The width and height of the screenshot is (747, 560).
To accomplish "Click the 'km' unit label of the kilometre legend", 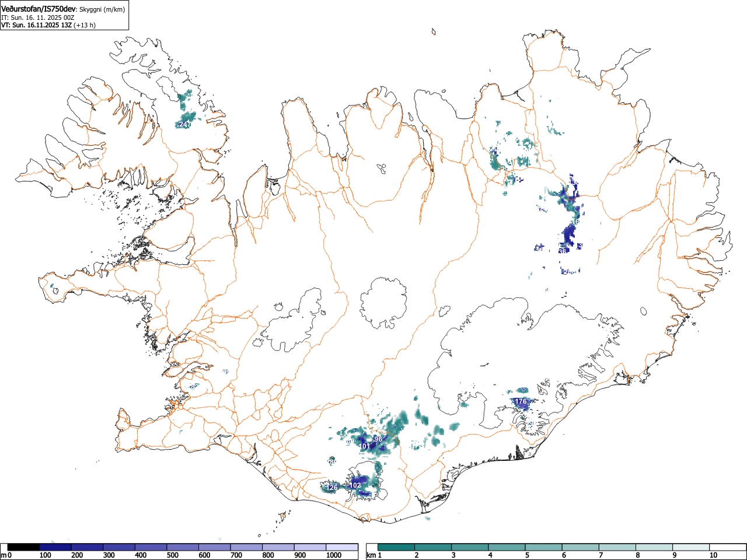I will (x=371, y=555).
